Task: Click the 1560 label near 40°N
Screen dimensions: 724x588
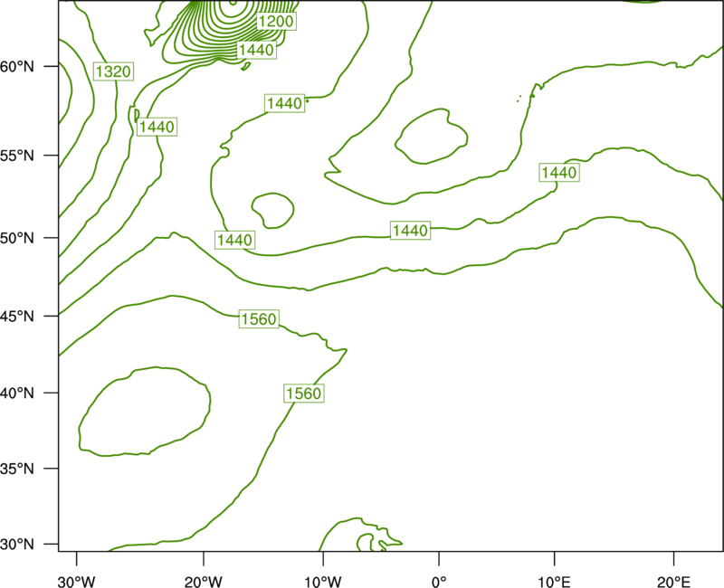Action: pos(304,394)
